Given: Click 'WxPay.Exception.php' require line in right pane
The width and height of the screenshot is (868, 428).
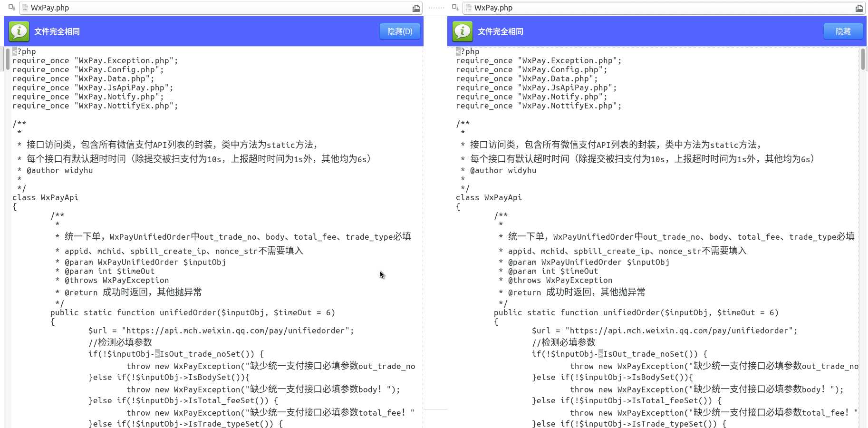Looking at the screenshot, I should [539, 60].
